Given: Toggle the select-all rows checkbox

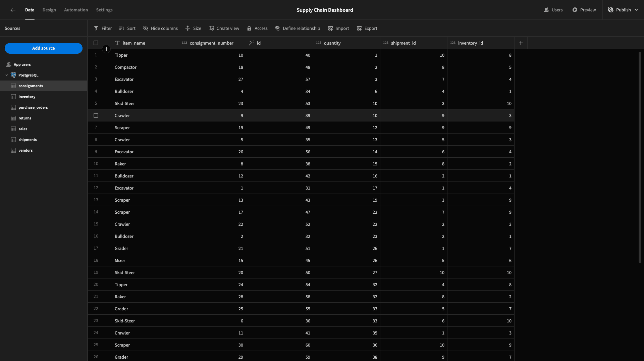Looking at the screenshot, I should pos(96,43).
